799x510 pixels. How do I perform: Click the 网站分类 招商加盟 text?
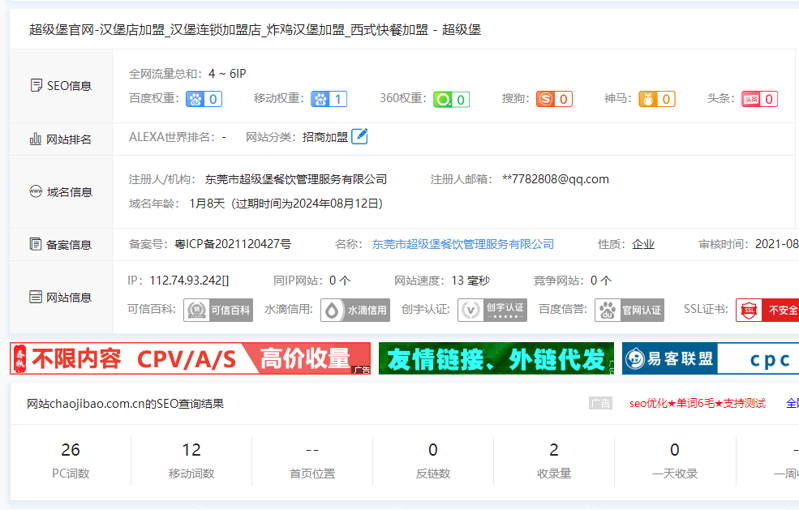pyautogui.click(x=325, y=137)
